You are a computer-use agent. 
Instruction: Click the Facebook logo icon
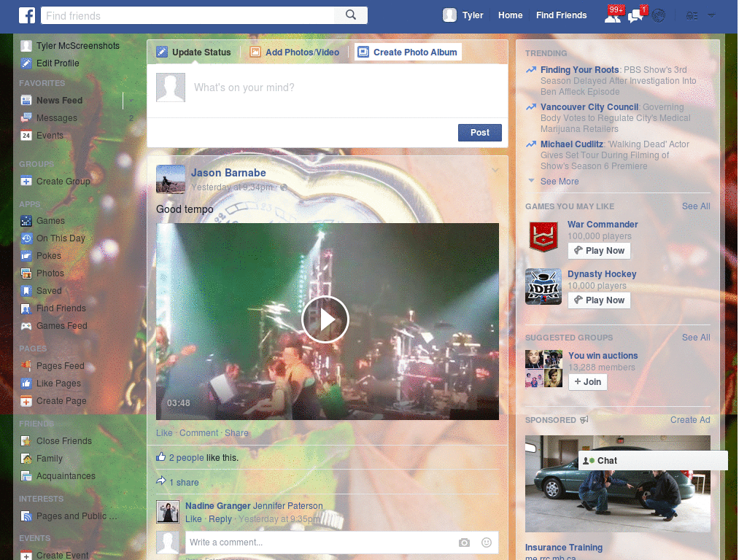27,15
